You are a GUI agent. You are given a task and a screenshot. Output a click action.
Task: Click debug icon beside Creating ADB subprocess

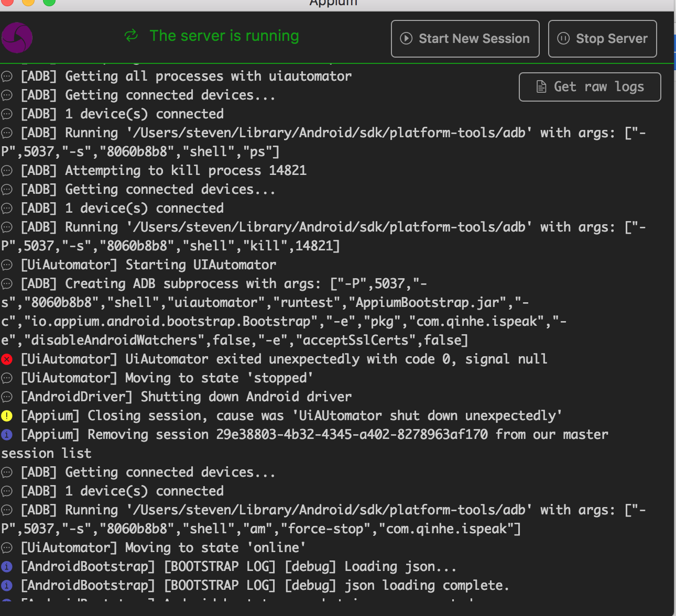[x=7, y=284]
